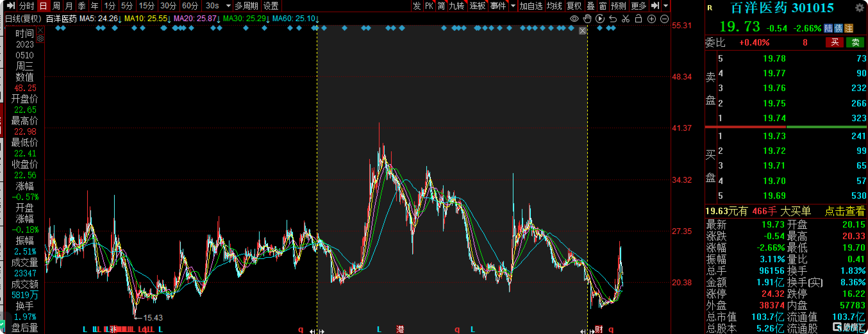Select the 15分 period
Viewport: 868px width, 334px height.
[x=146, y=5]
